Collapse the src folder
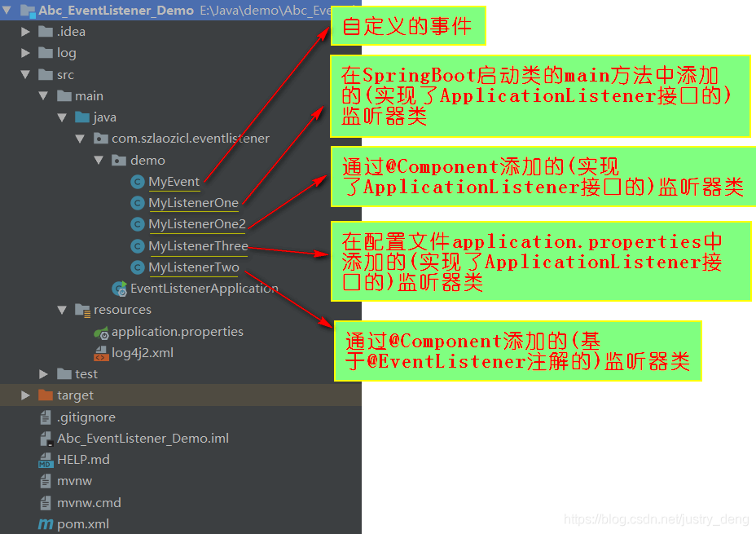The height and width of the screenshot is (534, 756). (26, 75)
